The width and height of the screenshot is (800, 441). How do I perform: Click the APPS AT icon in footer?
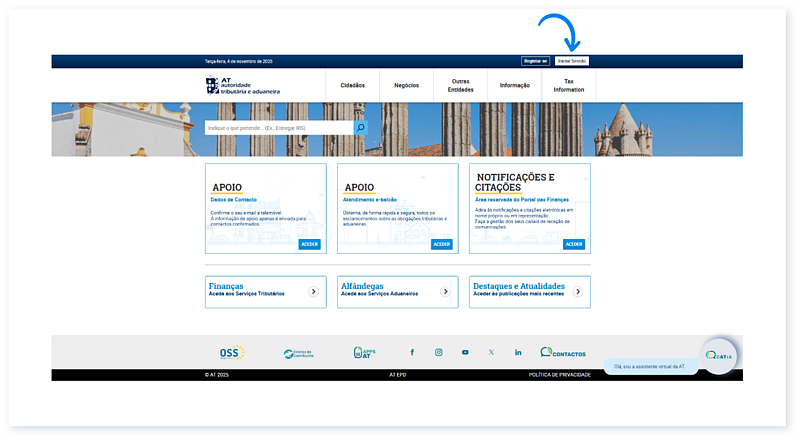[363, 353]
